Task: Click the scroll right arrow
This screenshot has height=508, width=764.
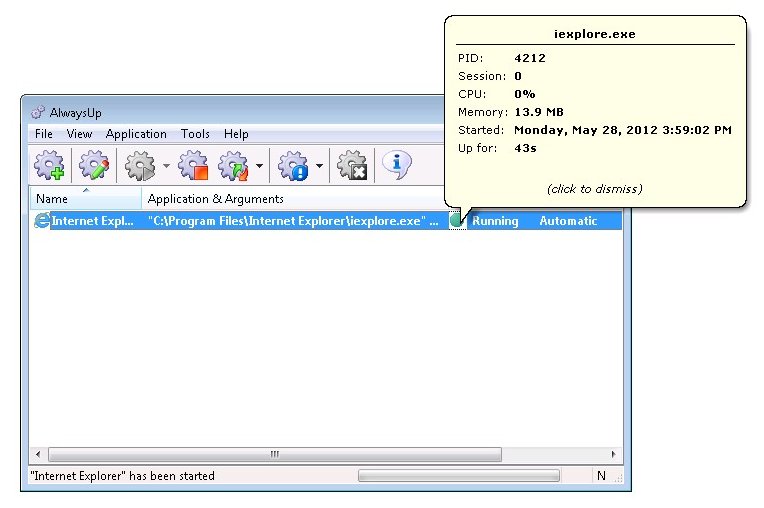Action: click(x=613, y=454)
